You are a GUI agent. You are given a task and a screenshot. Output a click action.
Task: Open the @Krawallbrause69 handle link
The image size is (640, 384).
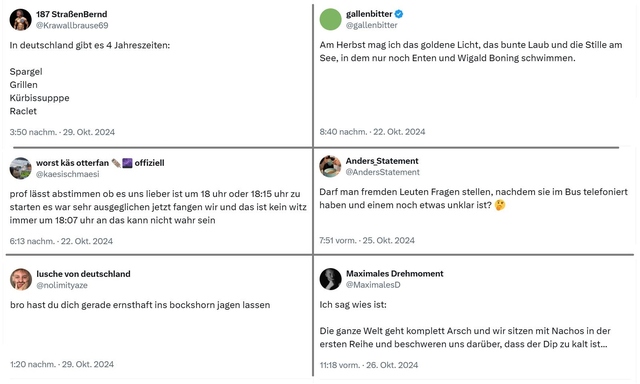click(x=72, y=25)
